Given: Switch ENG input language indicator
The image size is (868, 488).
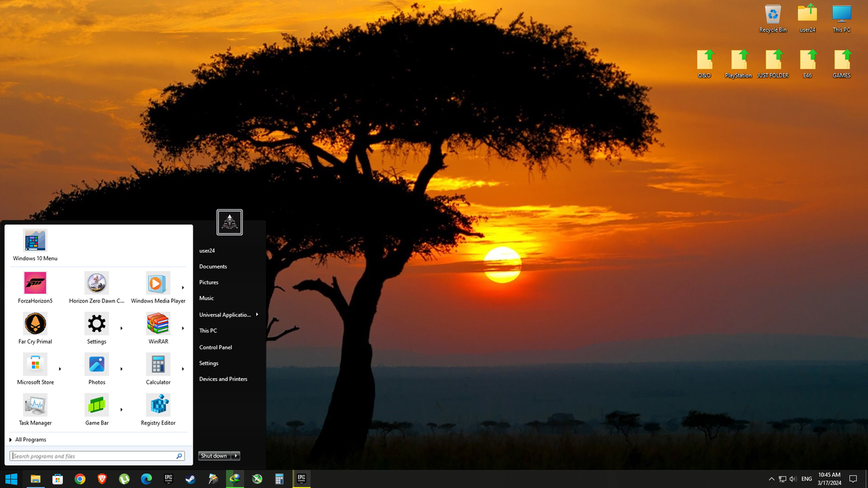Looking at the screenshot, I should coord(807,479).
